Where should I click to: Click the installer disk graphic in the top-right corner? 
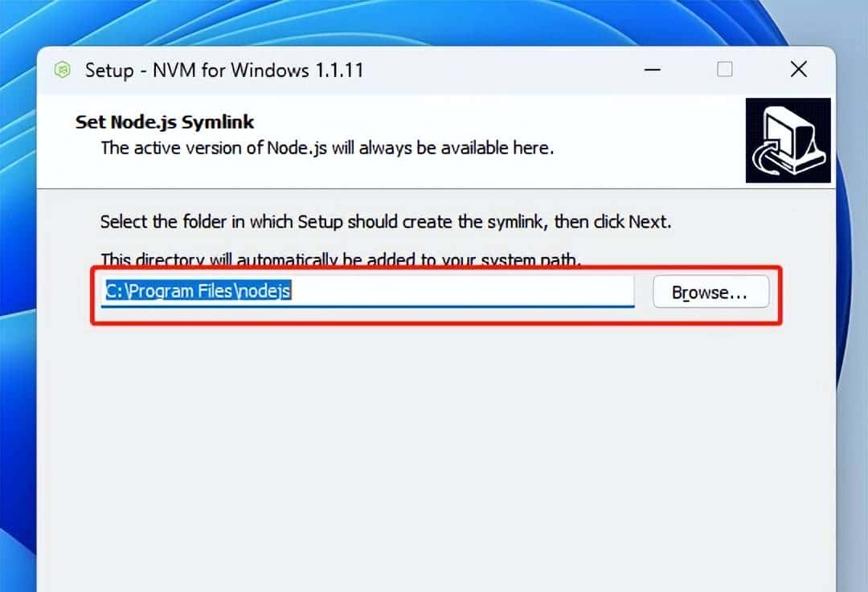point(788,141)
